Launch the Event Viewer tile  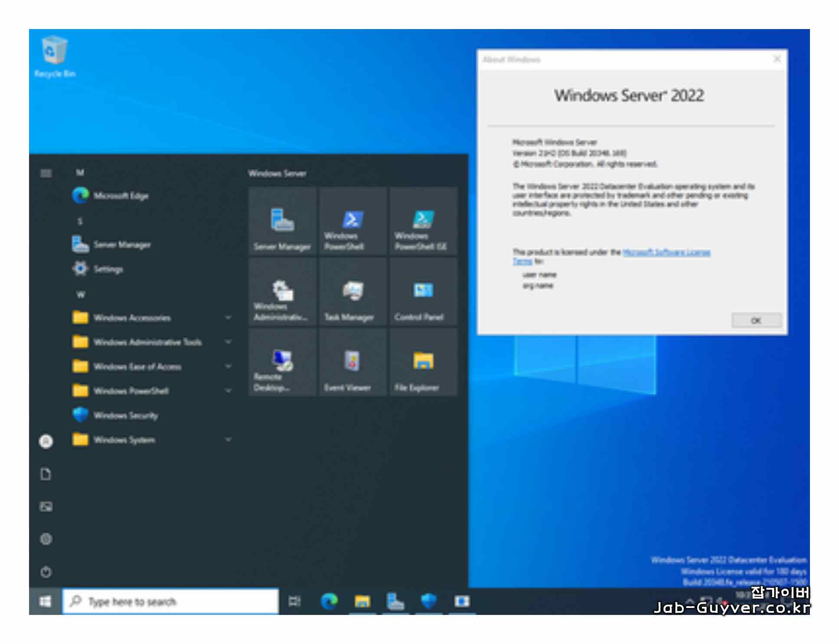[x=353, y=362]
